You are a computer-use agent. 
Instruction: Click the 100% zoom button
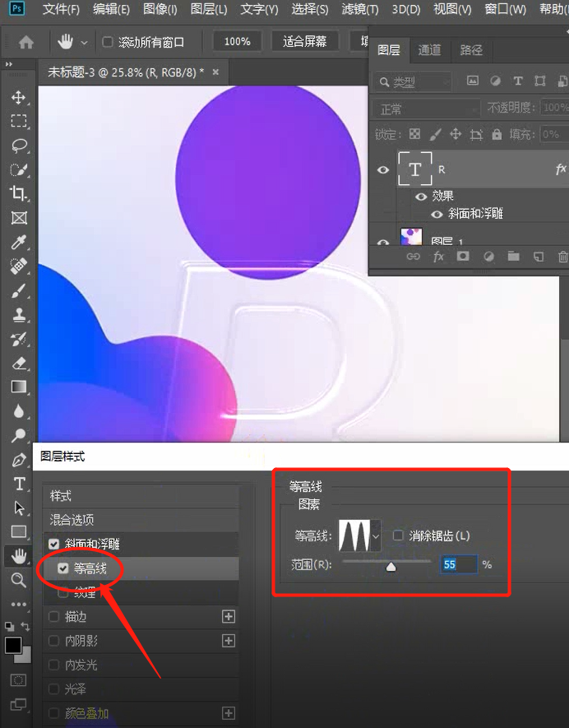coord(237,42)
